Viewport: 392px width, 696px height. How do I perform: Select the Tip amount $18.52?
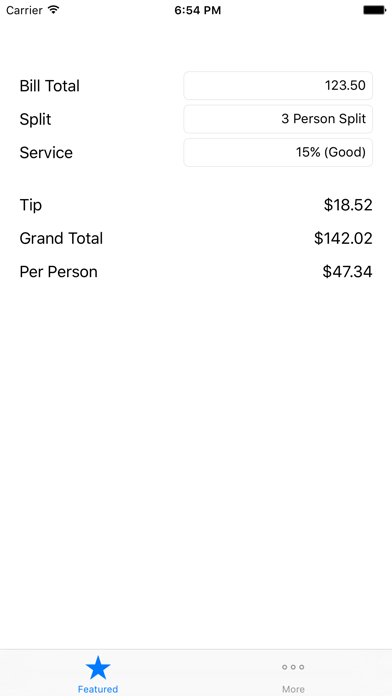(x=348, y=205)
